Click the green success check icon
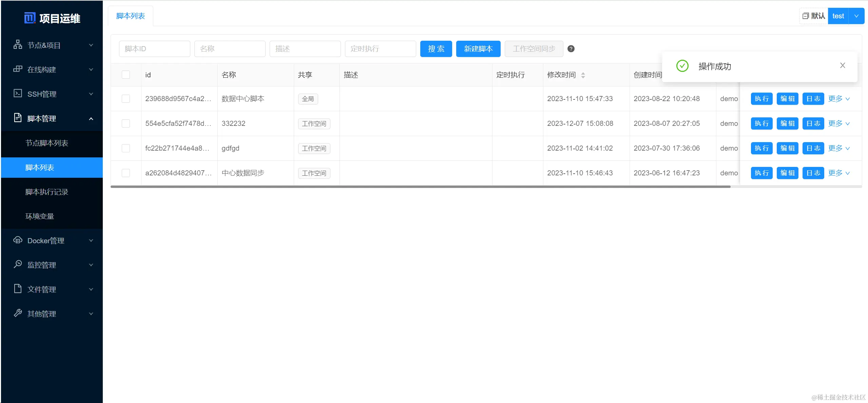This screenshot has width=868, height=403. [682, 66]
